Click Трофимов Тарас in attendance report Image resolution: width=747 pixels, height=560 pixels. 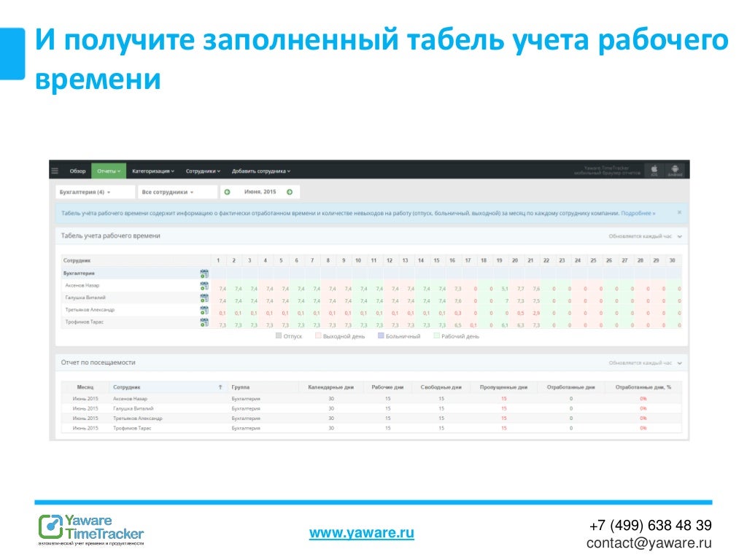point(132,428)
